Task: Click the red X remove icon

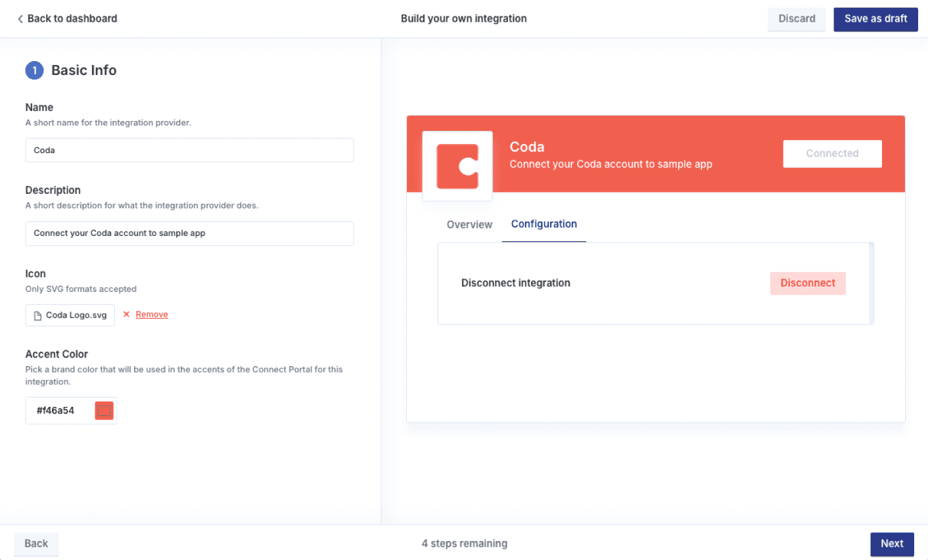Action: (x=126, y=314)
